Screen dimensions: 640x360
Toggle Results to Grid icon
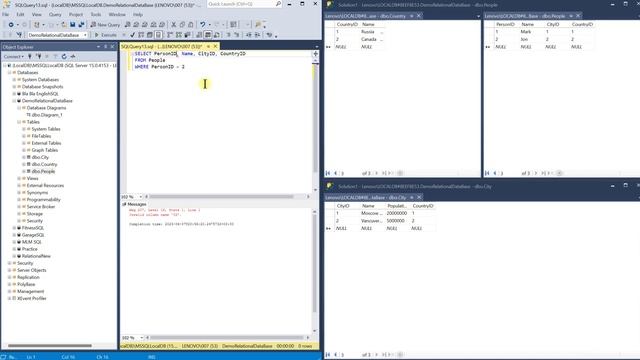coord(208,35)
